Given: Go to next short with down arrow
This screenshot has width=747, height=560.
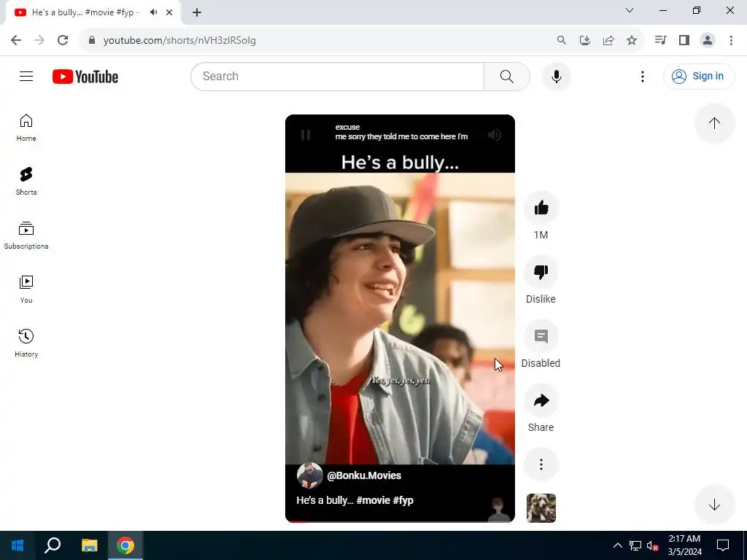Looking at the screenshot, I should (x=715, y=505).
